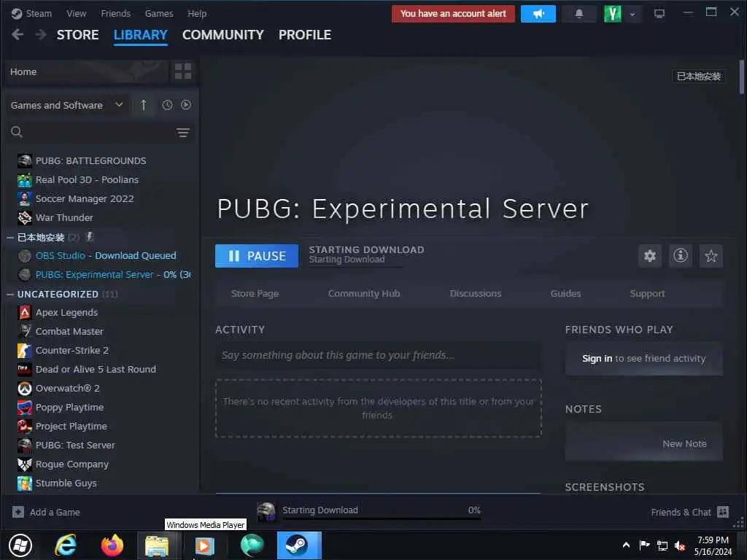The height and width of the screenshot is (560, 747).
Task: Add game to favorites star
Action: [x=711, y=256]
